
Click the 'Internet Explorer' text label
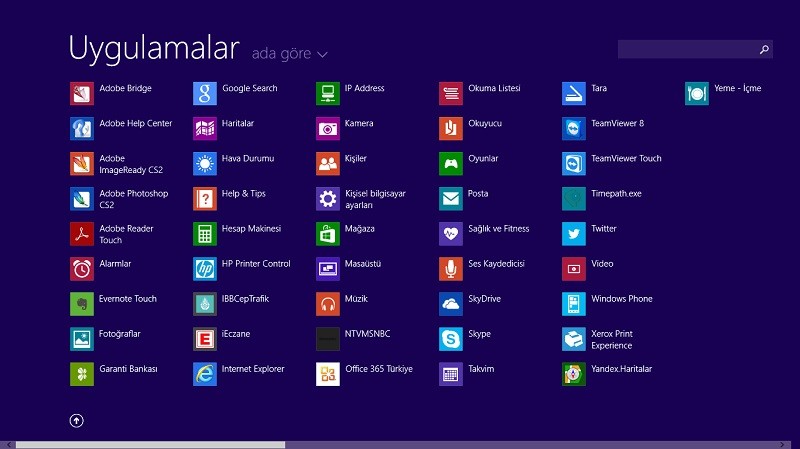point(253,369)
